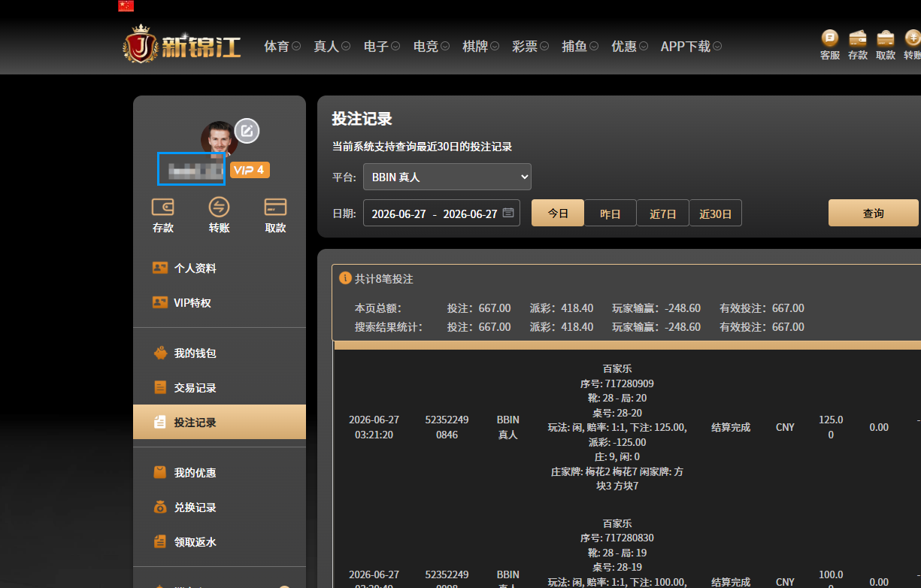Click 我的钱包 piggy bank icon
This screenshot has width=921, height=588.
tap(159, 353)
